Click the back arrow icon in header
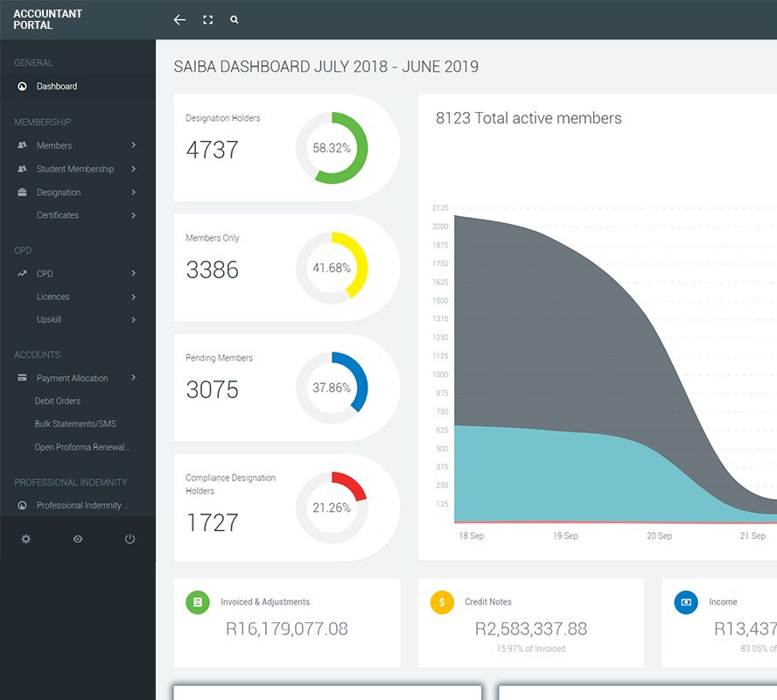Viewport: 777px width, 700px height. 179,20
